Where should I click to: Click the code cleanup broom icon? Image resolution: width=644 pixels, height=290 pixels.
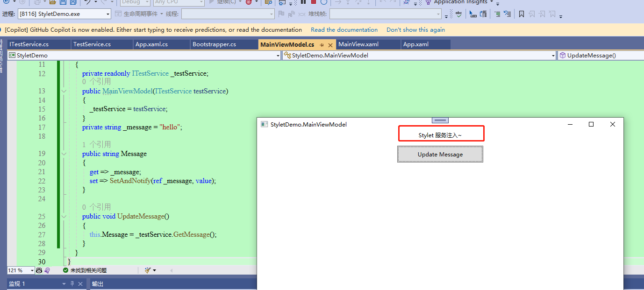148,270
